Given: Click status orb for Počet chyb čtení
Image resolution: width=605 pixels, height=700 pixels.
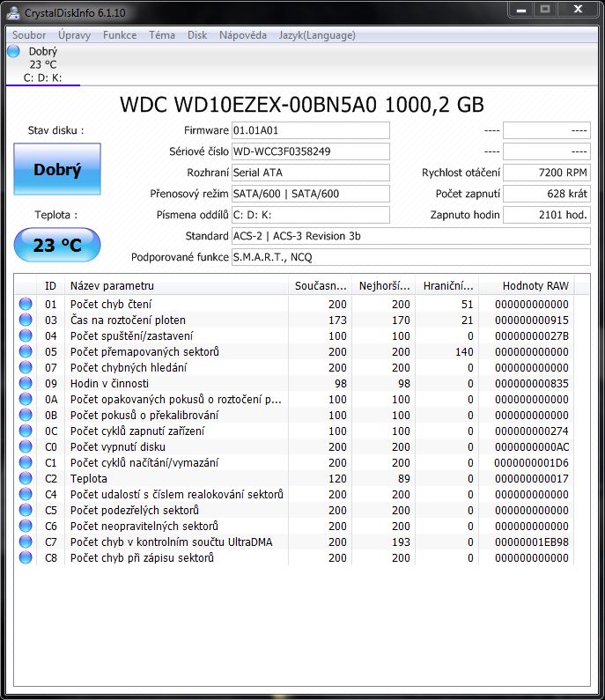Looking at the screenshot, I should pos(26,304).
